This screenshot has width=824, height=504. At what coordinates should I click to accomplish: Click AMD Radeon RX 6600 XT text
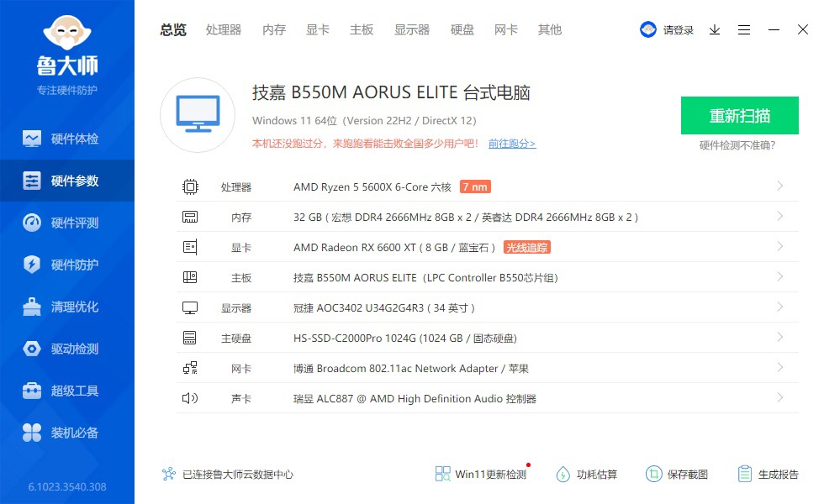point(394,247)
